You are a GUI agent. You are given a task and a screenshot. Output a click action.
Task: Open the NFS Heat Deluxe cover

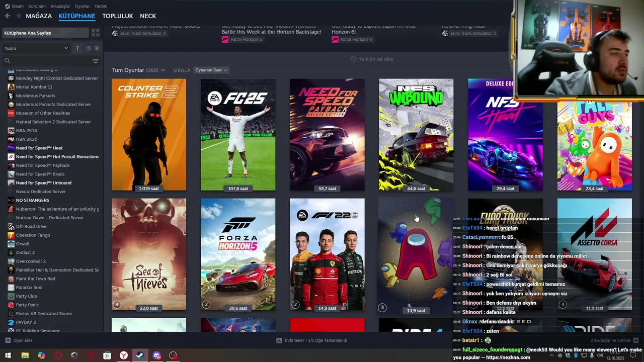(505, 135)
